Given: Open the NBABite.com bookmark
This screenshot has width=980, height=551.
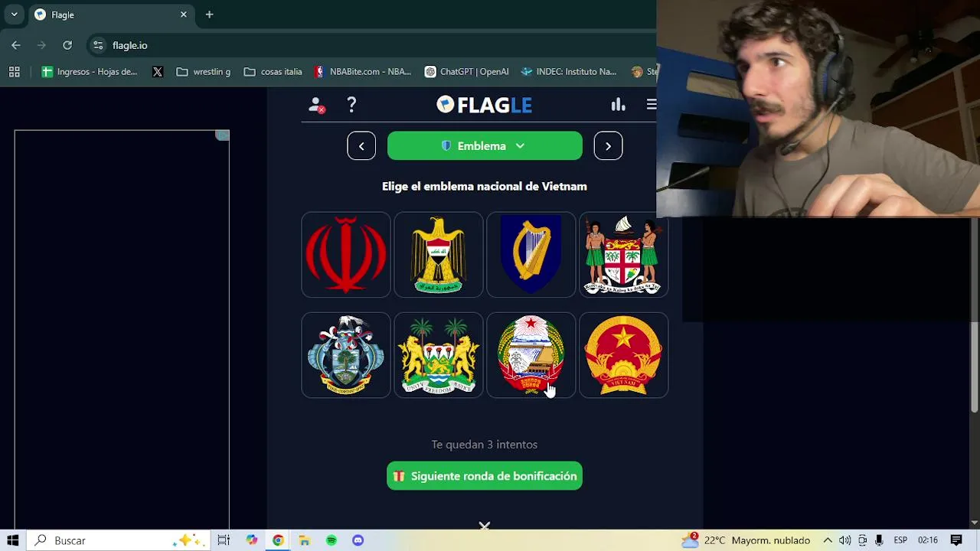Looking at the screenshot, I should pos(362,72).
